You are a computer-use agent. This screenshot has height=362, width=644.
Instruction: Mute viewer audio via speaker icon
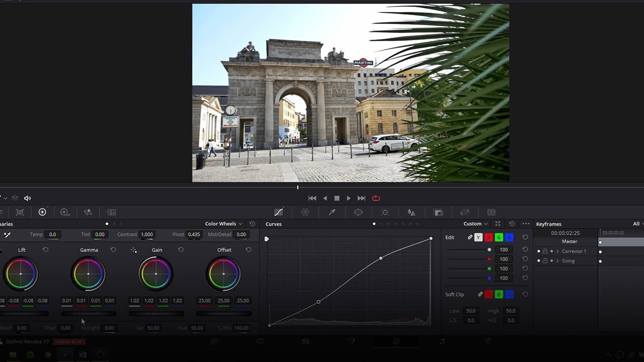tap(27, 198)
